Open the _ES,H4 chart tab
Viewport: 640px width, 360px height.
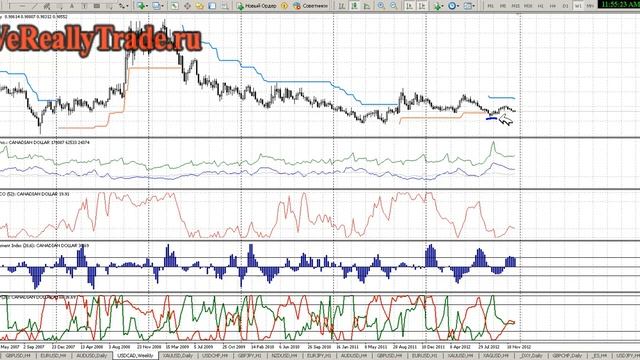[599, 356]
